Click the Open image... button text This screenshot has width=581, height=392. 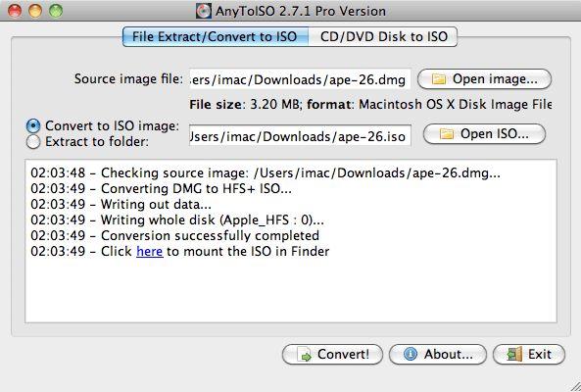(495, 79)
